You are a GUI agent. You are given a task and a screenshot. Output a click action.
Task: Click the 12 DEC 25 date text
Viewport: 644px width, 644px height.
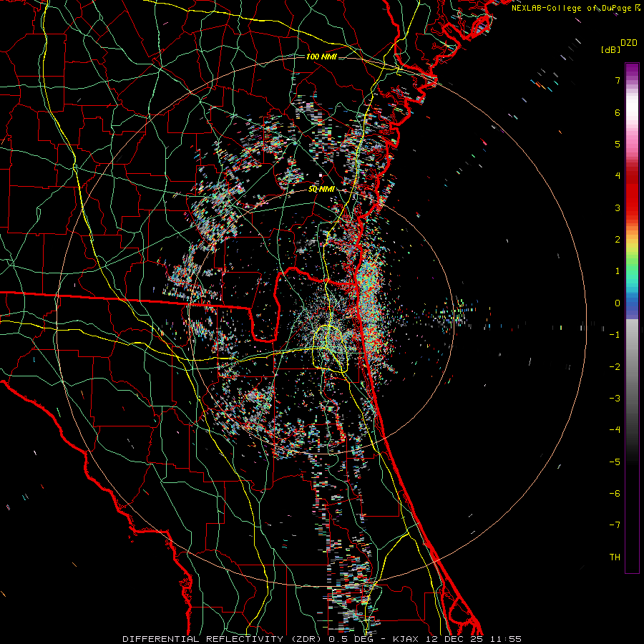(x=456, y=639)
